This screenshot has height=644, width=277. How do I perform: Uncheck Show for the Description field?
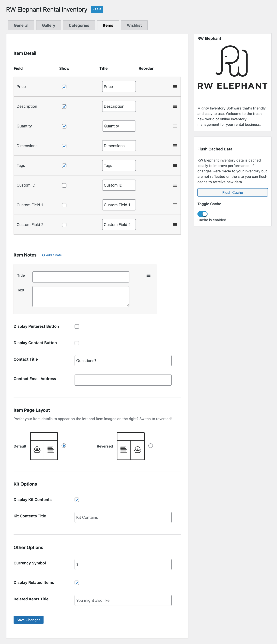[64, 107]
